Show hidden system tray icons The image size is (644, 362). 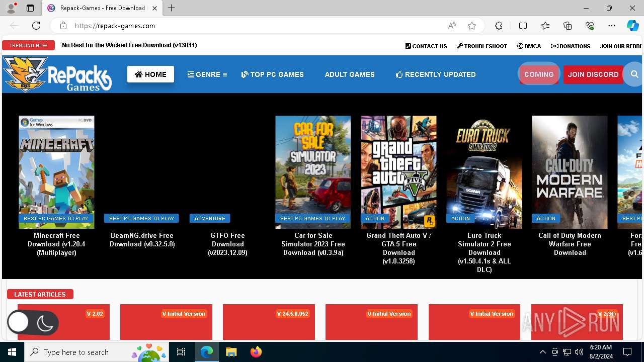(x=542, y=352)
